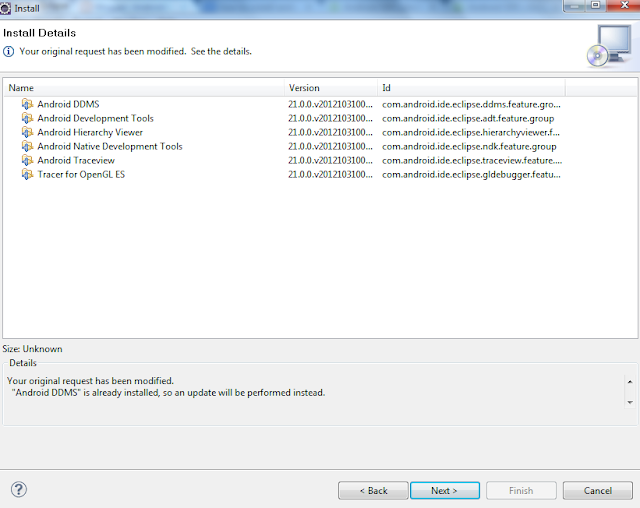The width and height of the screenshot is (640, 508).
Task: Click the com.android.ide.eclipse.ndk.feature.group id
Action: tap(469, 146)
